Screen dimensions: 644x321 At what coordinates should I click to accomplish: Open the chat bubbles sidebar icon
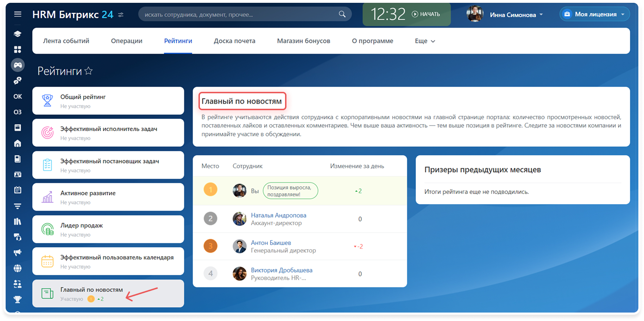18,81
